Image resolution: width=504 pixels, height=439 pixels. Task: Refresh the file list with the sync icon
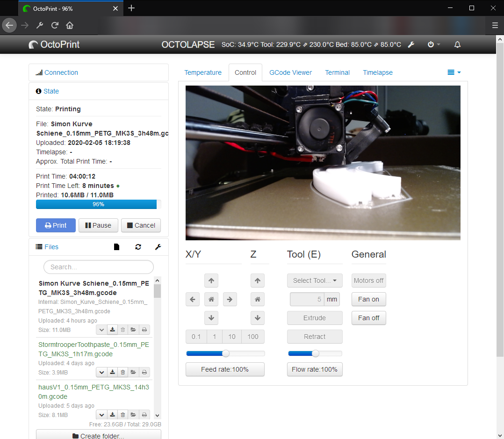click(138, 247)
